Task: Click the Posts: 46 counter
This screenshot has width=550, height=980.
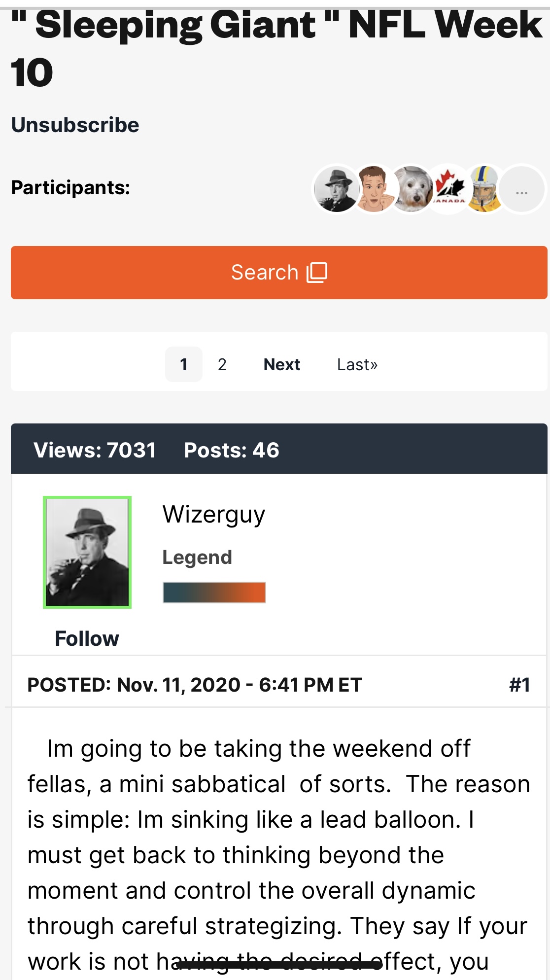Action: pos(232,450)
